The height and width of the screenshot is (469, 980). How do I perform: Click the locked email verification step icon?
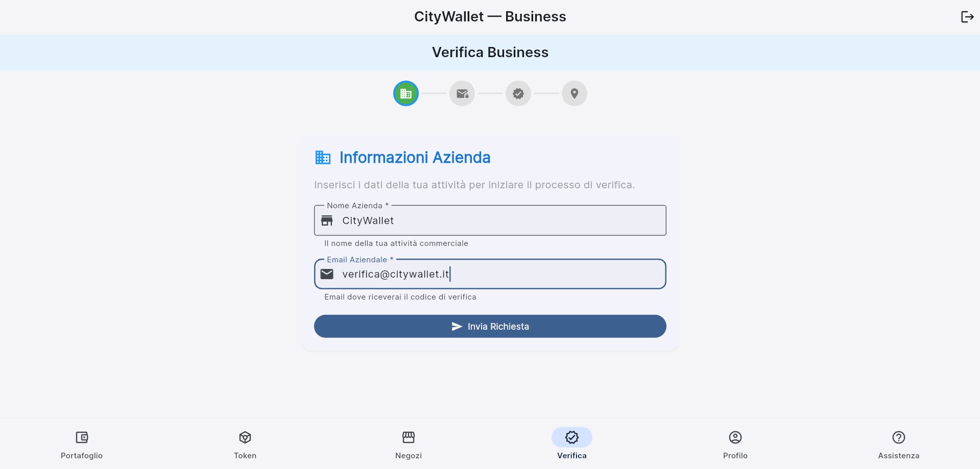tap(462, 93)
